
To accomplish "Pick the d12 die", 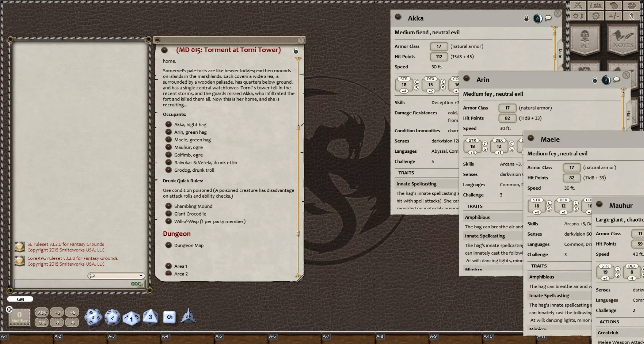I will [112, 317].
